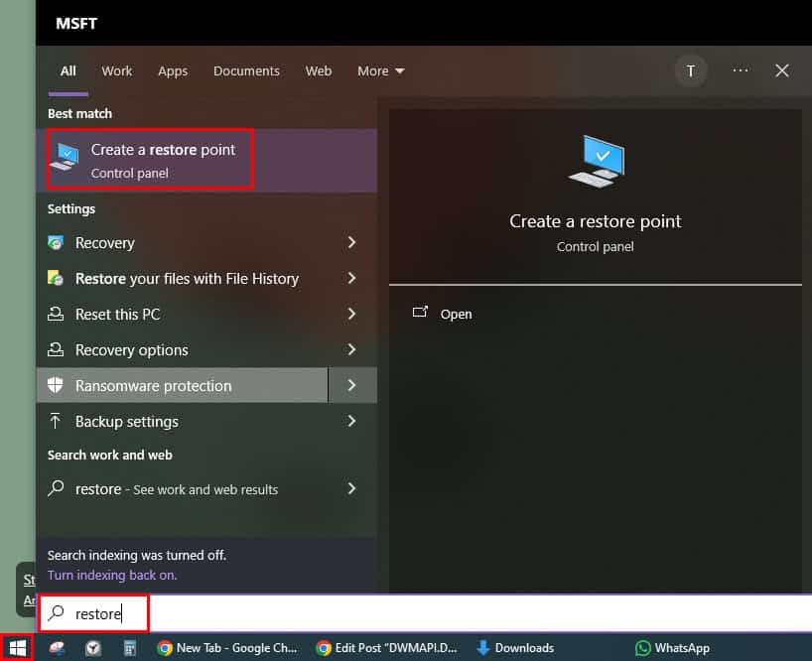Click the Recovery settings icon

[56, 242]
